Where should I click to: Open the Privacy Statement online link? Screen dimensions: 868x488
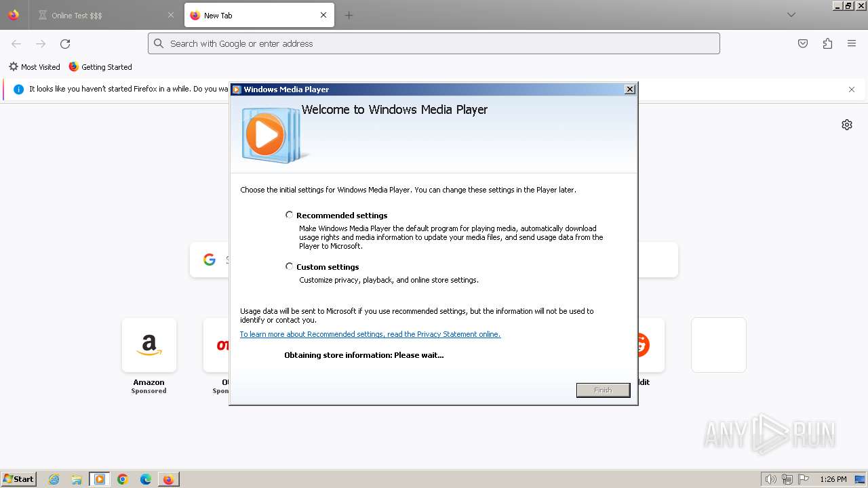[370, 334]
